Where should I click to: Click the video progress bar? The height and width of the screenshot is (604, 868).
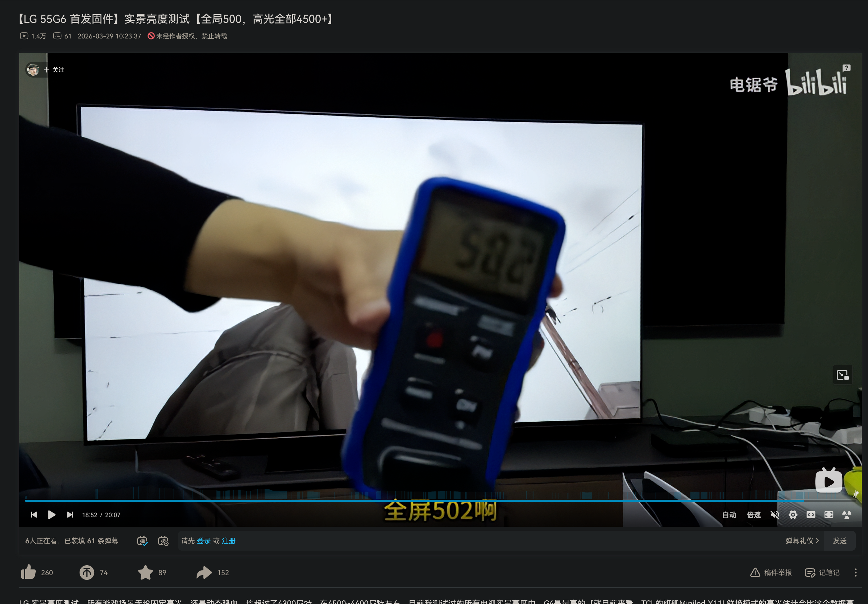tap(416, 501)
